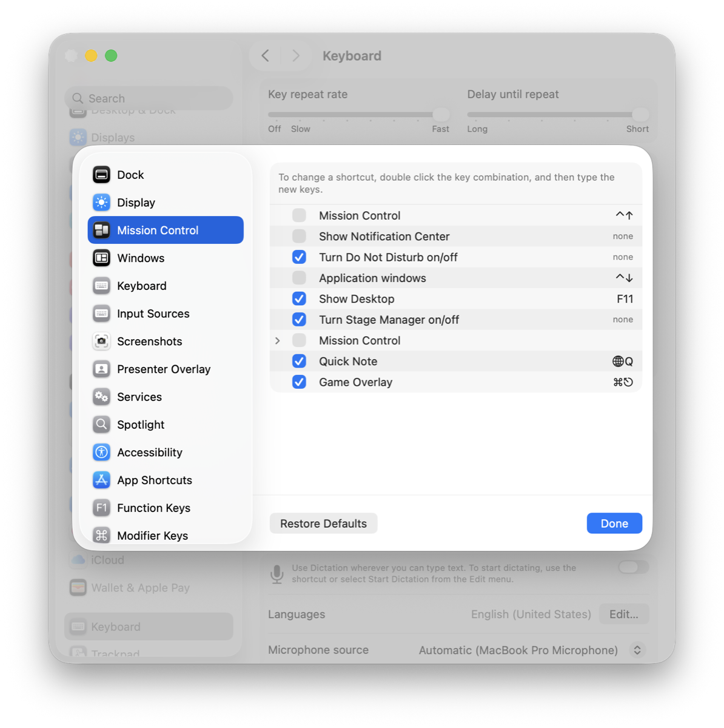The height and width of the screenshot is (728, 724).
Task: Toggle the Dictation switch in background
Action: click(634, 567)
